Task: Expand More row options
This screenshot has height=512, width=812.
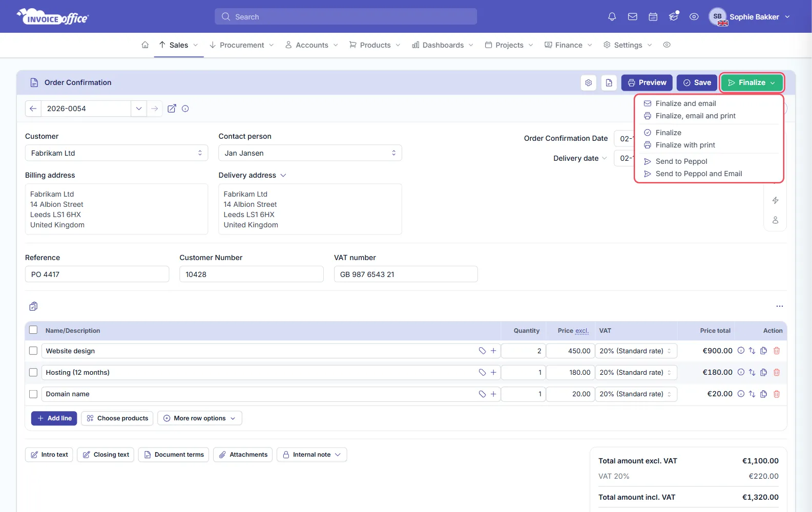Action: coord(200,418)
